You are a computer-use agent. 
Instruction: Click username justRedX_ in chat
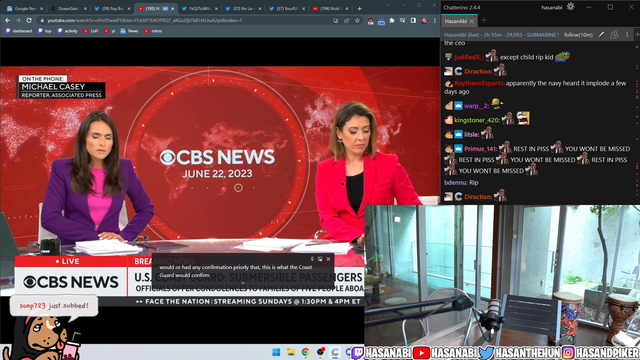(x=469, y=58)
